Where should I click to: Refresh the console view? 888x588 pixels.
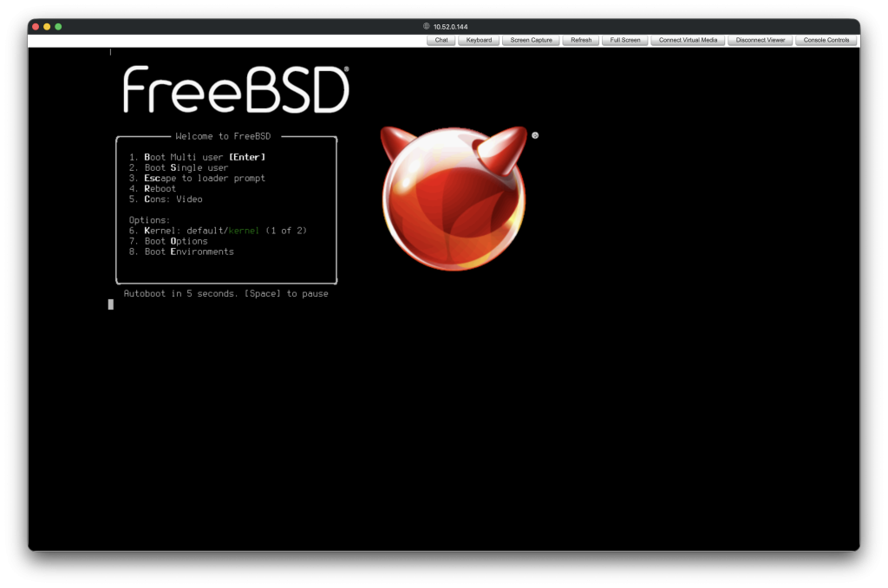[579, 39]
